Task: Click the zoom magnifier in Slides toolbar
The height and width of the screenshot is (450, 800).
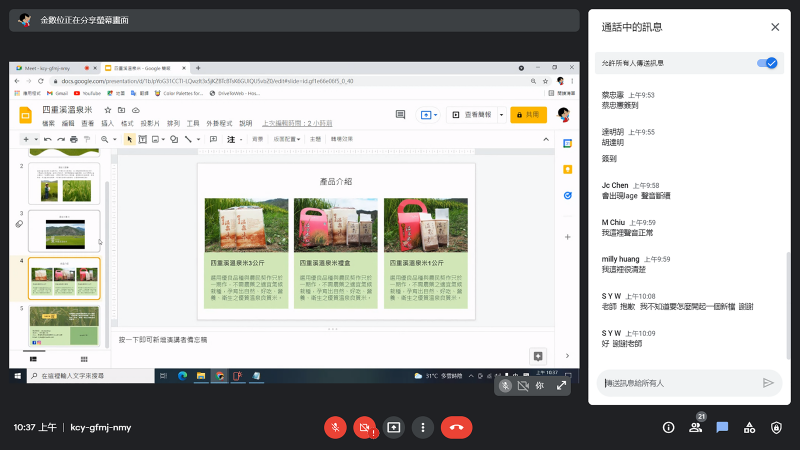Action: 105,139
